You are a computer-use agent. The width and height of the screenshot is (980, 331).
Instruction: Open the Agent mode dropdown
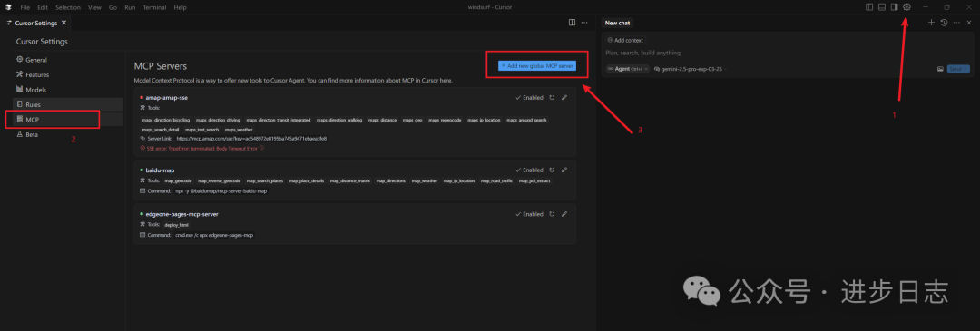(x=628, y=69)
